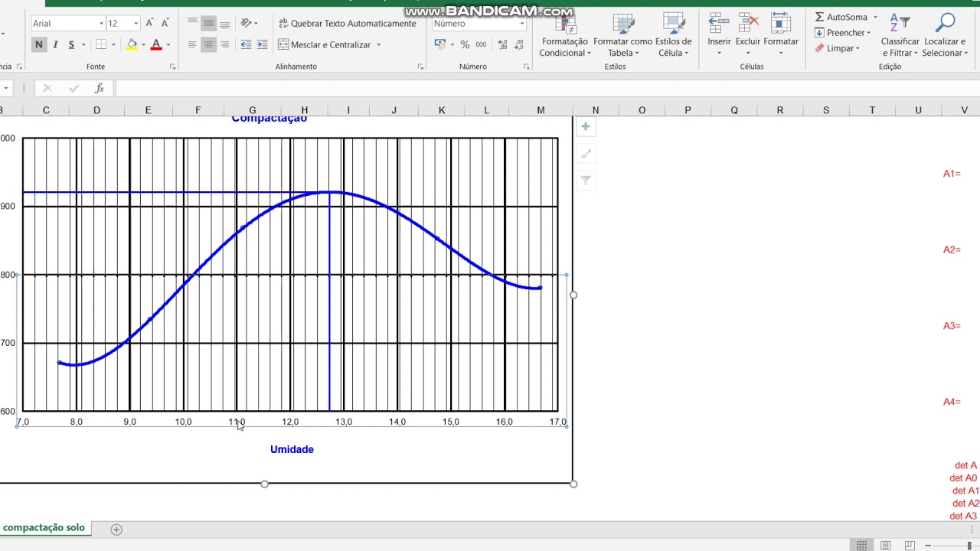Apply thousands separator style

(x=481, y=45)
